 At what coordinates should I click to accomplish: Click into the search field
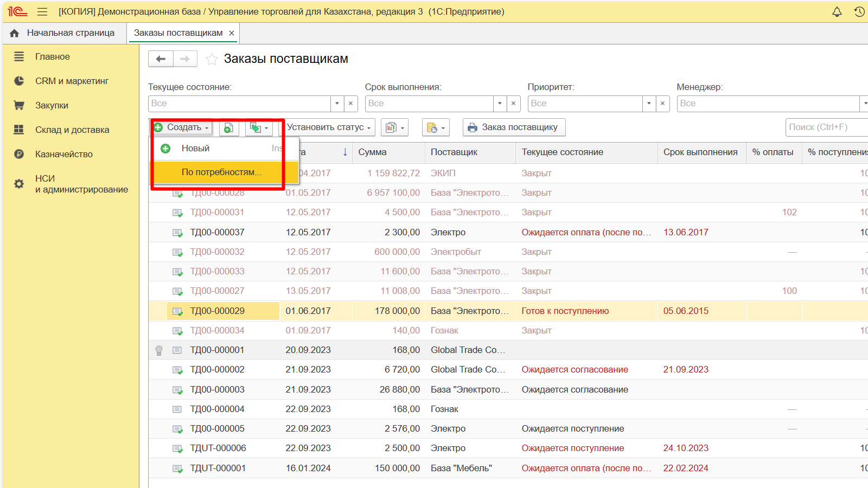(x=825, y=127)
